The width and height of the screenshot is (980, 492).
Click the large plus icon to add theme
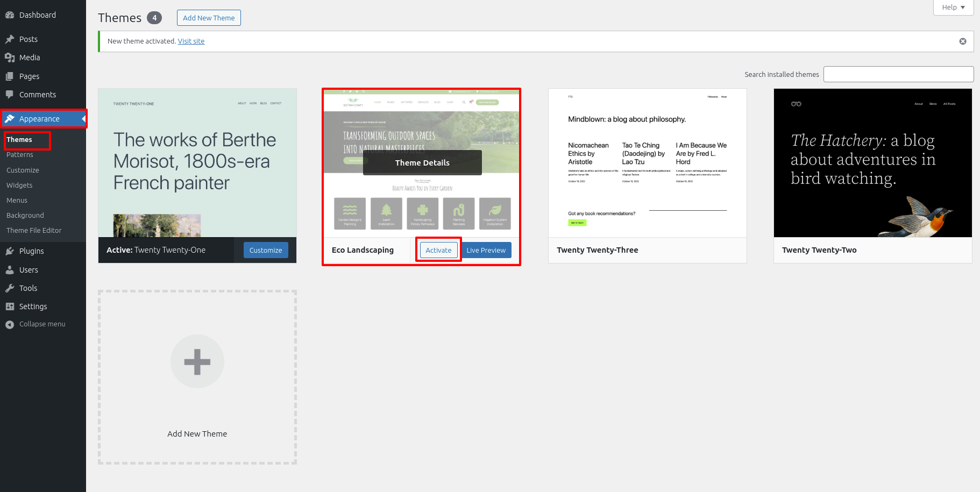(197, 361)
